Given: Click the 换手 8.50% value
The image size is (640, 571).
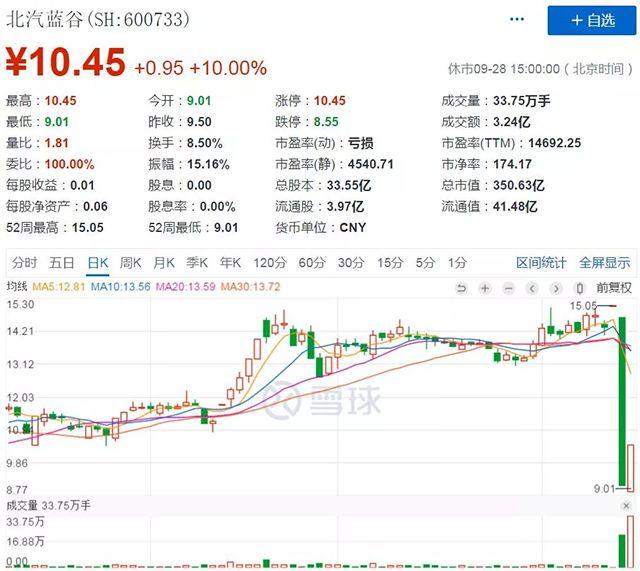Looking at the screenshot, I should 204,143.
